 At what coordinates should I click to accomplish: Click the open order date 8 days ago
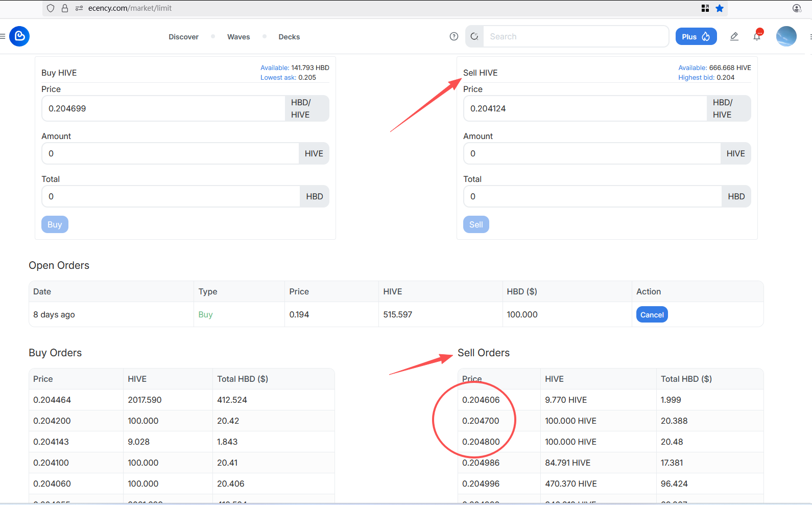(54, 314)
